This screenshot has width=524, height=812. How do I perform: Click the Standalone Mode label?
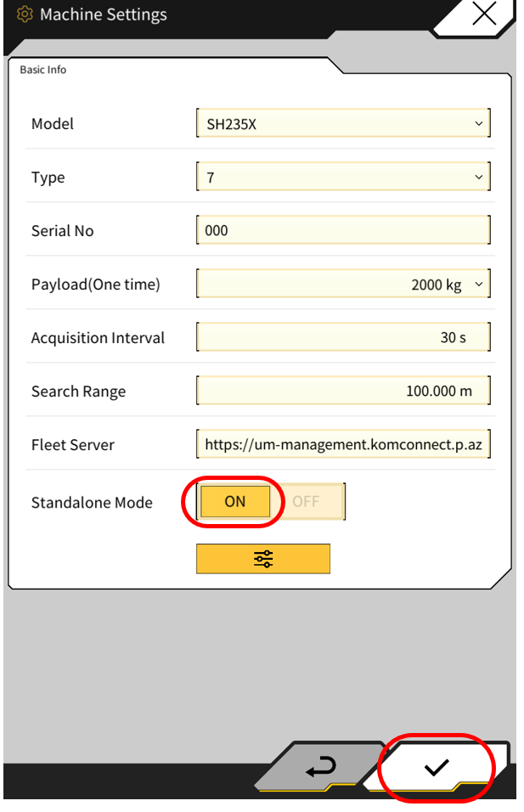[x=92, y=502]
